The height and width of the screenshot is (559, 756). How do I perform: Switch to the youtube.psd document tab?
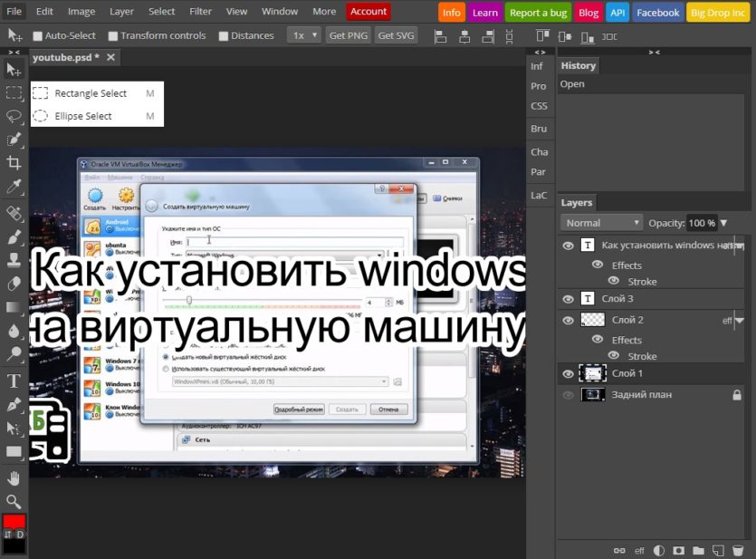(x=65, y=57)
